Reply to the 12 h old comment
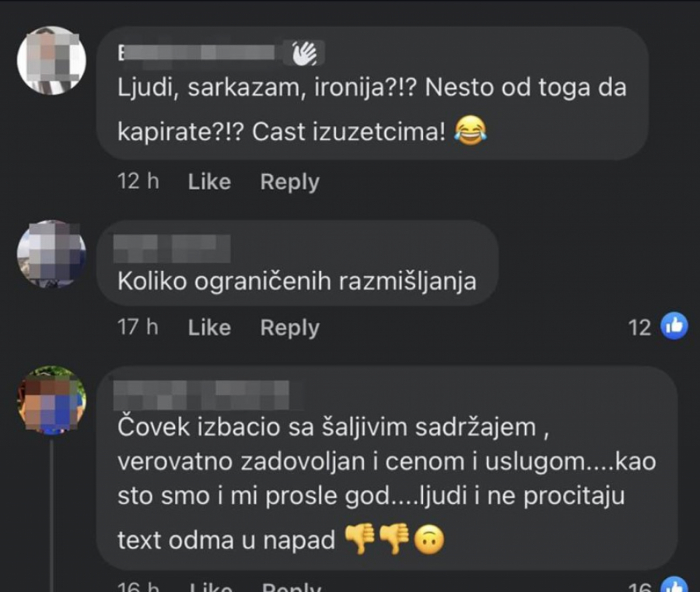The image size is (700, 592). coord(290,183)
